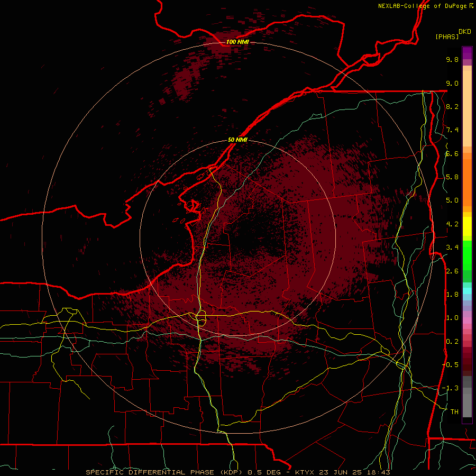Viewport: 476px width, 476px height.
Task: Click the 3.4 legend value
Action: tap(452, 248)
